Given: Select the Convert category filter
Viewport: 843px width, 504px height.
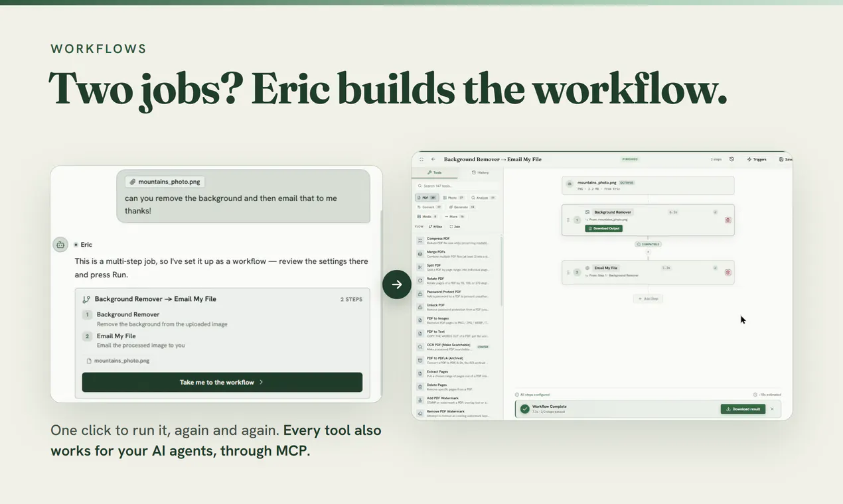Looking at the screenshot, I should [x=429, y=207].
